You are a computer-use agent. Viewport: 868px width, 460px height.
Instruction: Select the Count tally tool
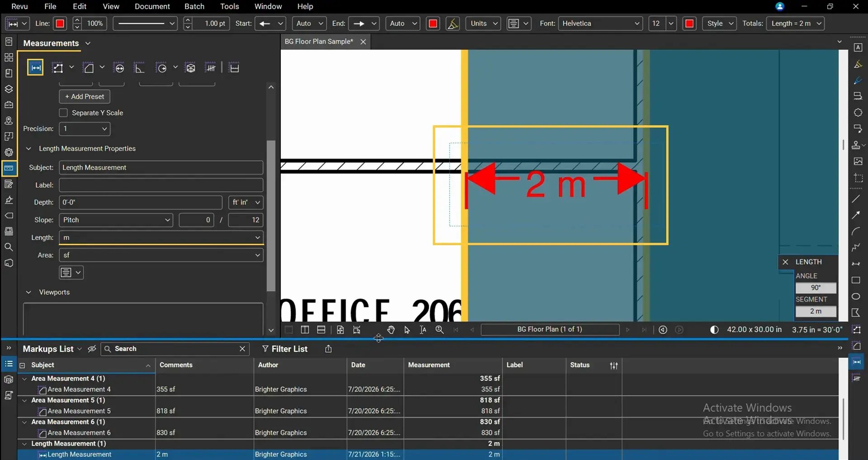pyautogui.click(x=210, y=68)
